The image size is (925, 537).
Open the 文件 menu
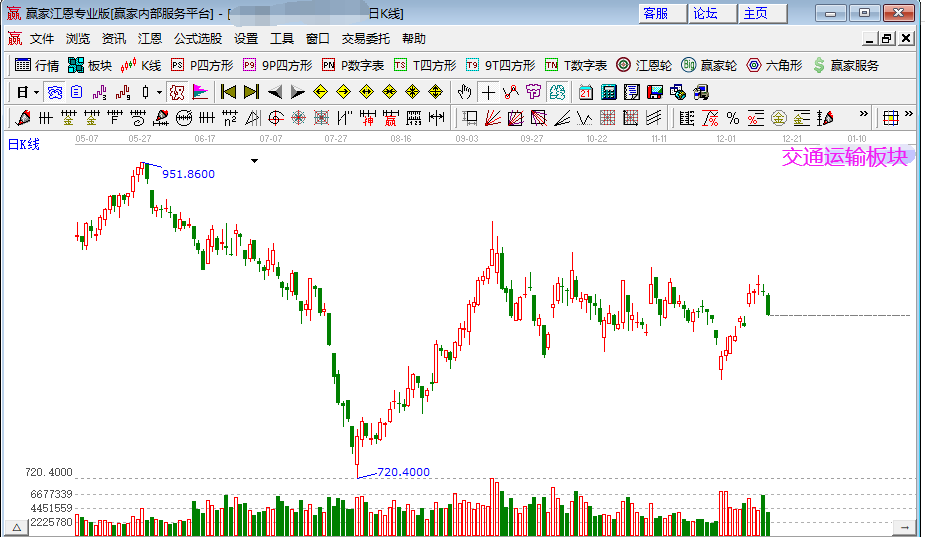[42, 39]
